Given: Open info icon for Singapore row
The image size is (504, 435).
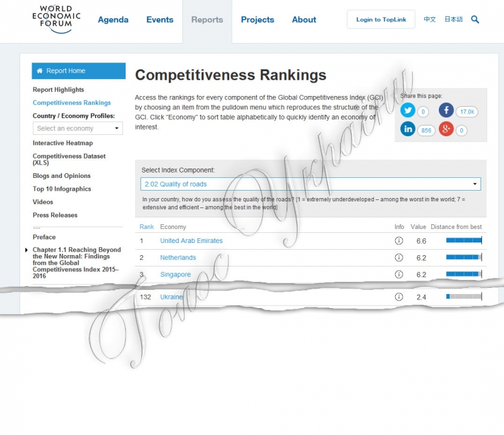Looking at the screenshot, I should (x=399, y=275).
